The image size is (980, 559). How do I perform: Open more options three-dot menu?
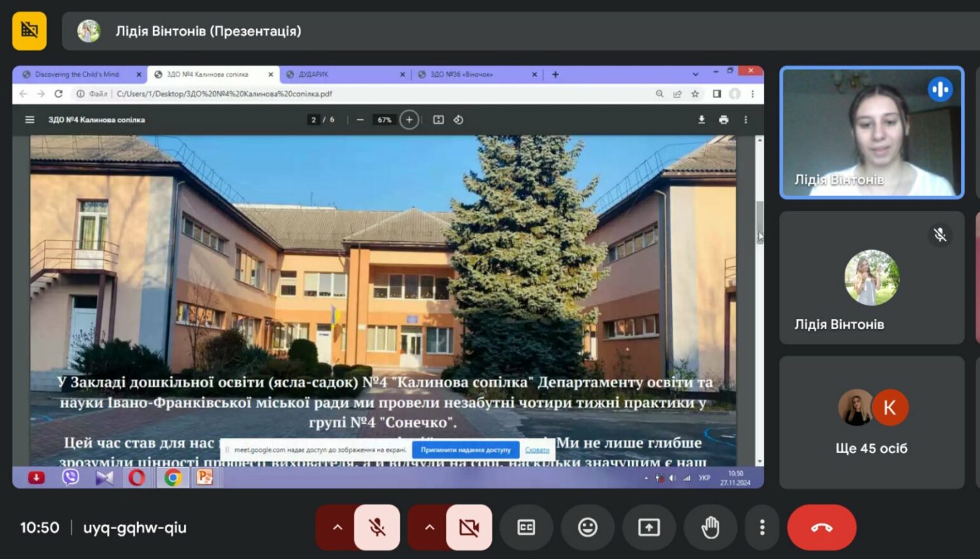coord(762,528)
